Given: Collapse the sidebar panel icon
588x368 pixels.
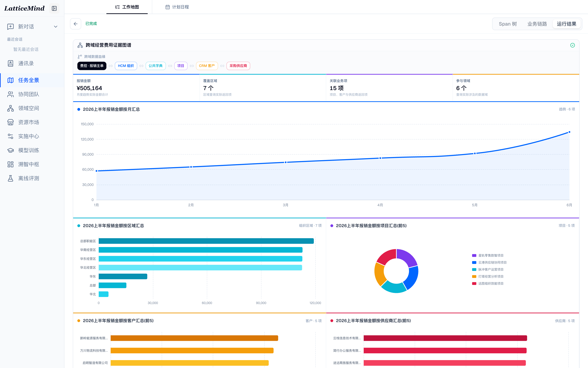Looking at the screenshot, I should pos(54,9).
